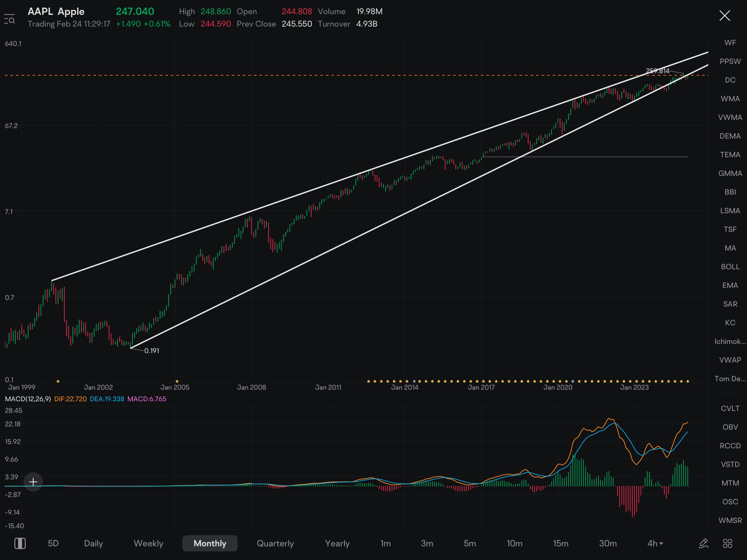Enable the TEMA indicator
747x560 pixels.
tap(730, 155)
